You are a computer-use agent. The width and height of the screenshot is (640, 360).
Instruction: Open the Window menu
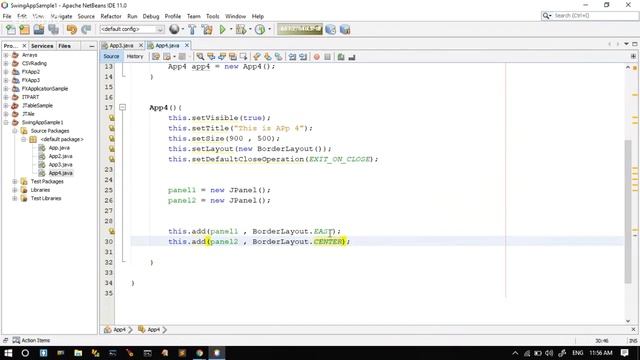(x=236, y=16)
